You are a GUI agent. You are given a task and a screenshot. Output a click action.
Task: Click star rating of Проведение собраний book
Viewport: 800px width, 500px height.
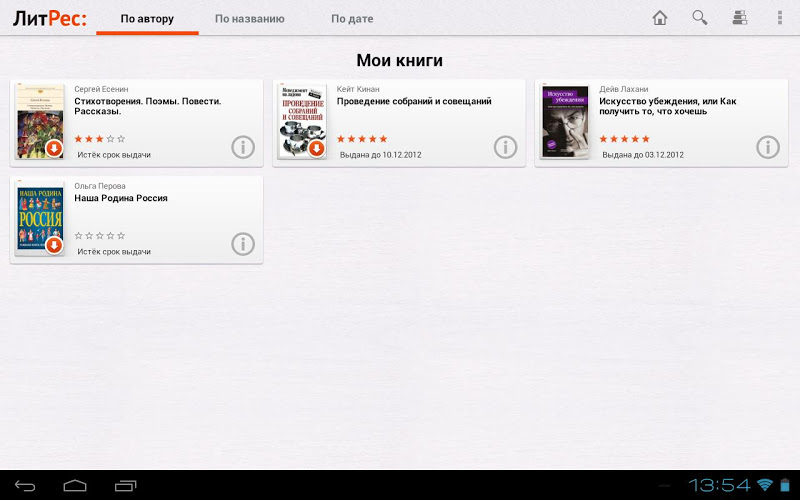click(x=362, y=139)
